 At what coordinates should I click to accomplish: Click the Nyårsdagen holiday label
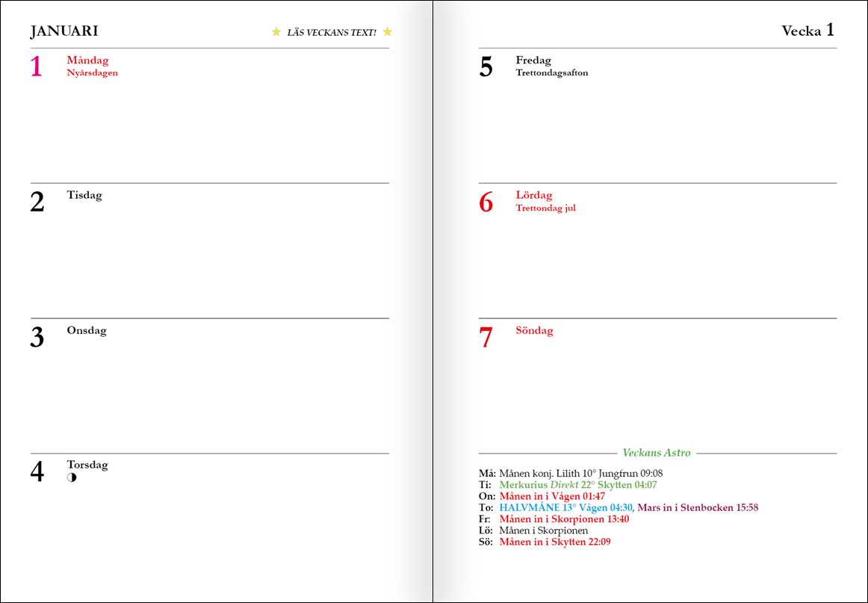92,73
